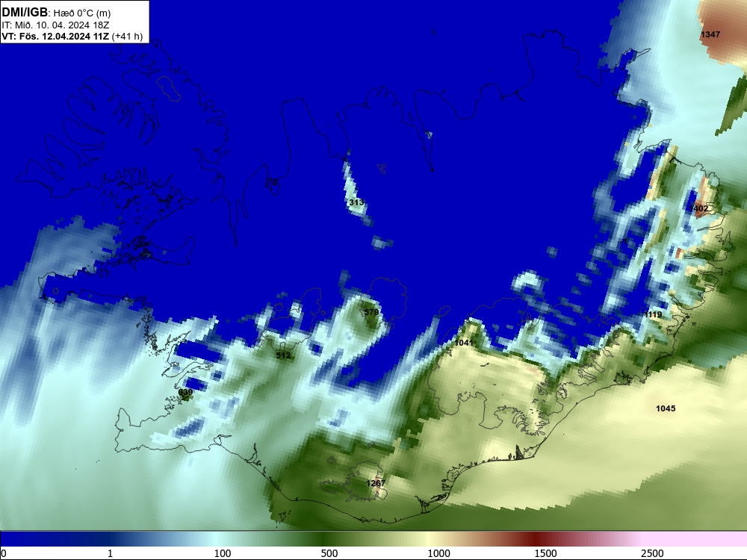Click the 579 height label
This screenshot has height=560, width=747.
[x=371, y=312]
